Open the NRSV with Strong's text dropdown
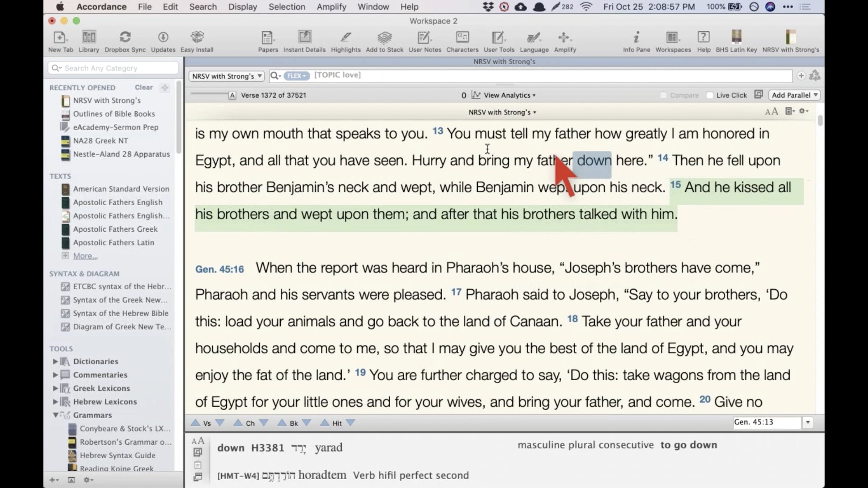The width and height of the screenshot is (868, 488). coord(226,76)
